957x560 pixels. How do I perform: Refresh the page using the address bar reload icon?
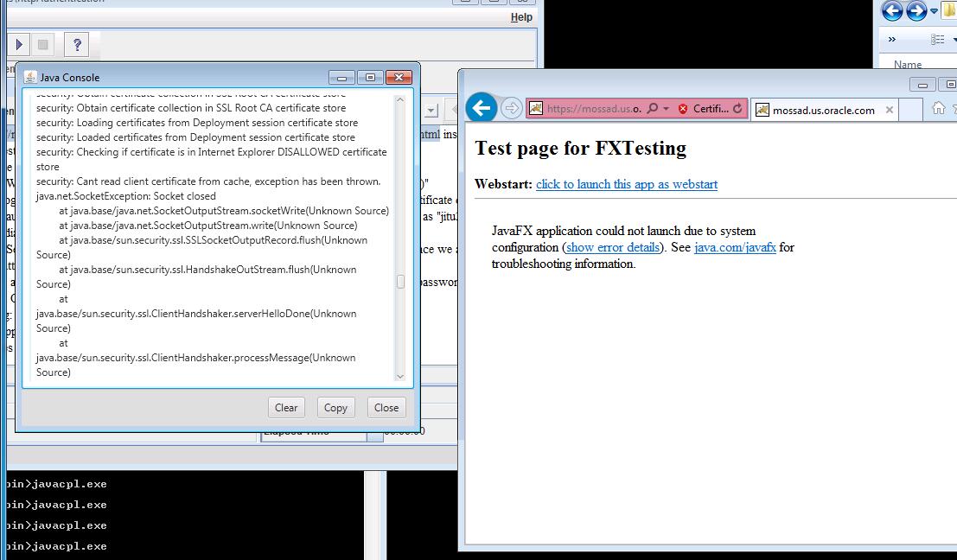click(737, 109)
